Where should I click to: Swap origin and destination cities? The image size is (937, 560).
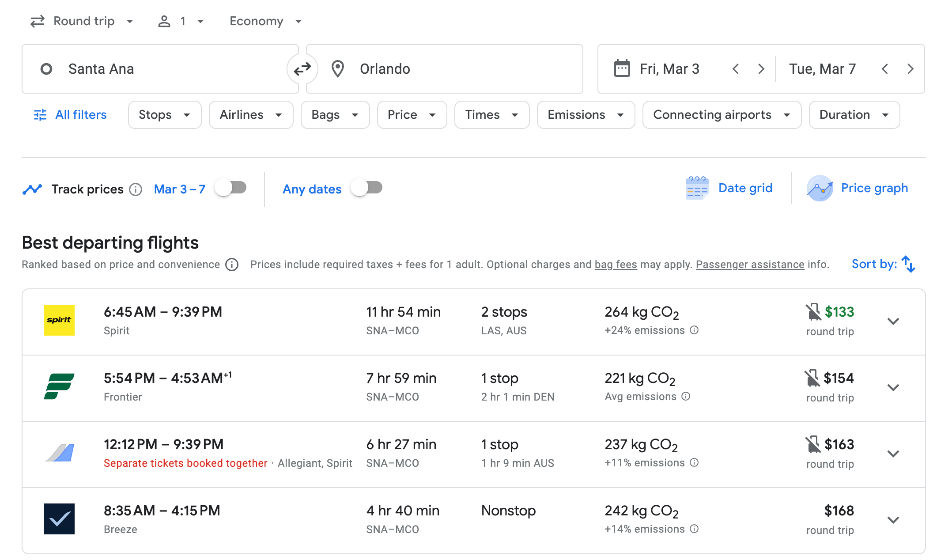pyautogui.click(x=302, y=69)
